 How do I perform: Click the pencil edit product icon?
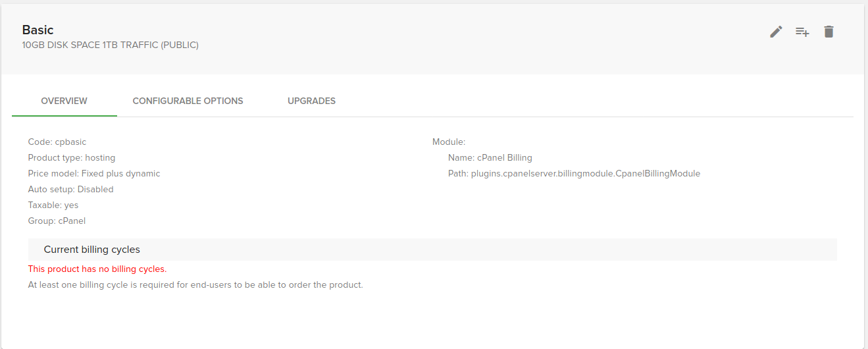[776, 32]
